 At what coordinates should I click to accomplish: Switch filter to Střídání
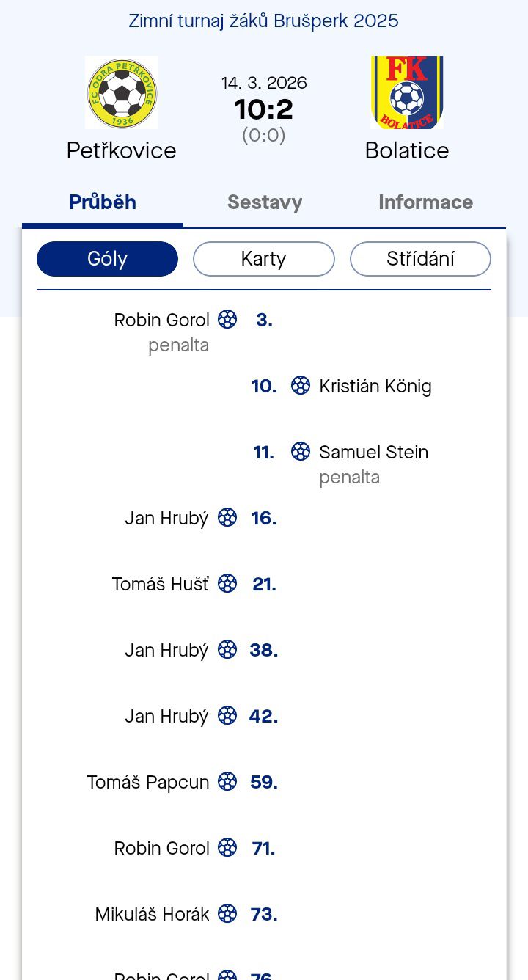[x=420, y=259]
